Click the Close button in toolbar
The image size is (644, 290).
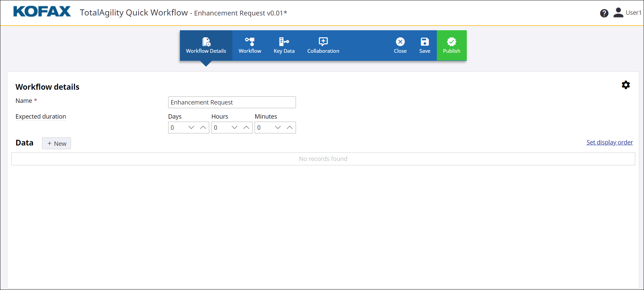(400, 45)
